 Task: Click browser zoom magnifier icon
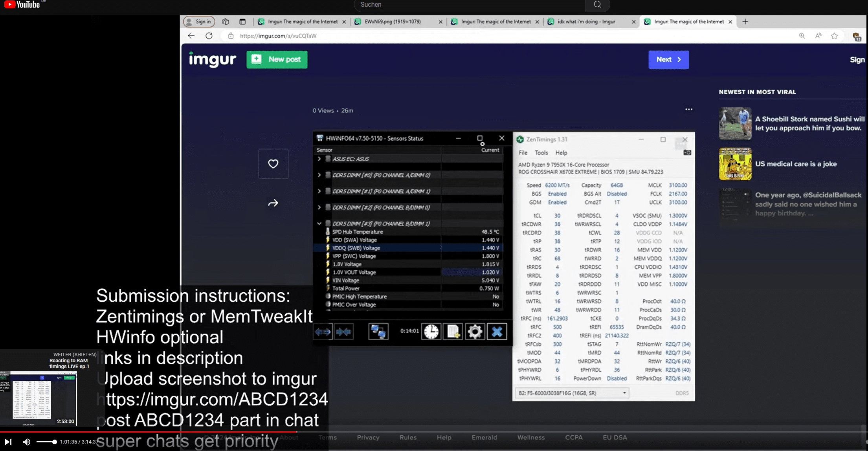click(x=802, y=36)
